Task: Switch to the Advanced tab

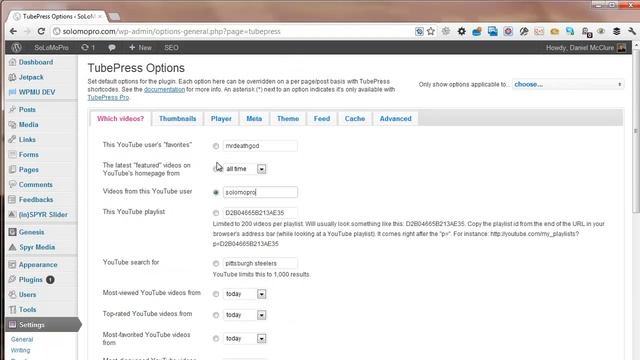Action: pos(396,119)
